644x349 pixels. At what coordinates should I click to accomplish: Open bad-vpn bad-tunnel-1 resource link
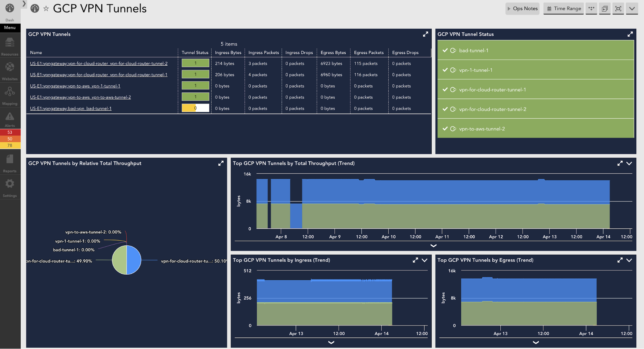(71, 108)
